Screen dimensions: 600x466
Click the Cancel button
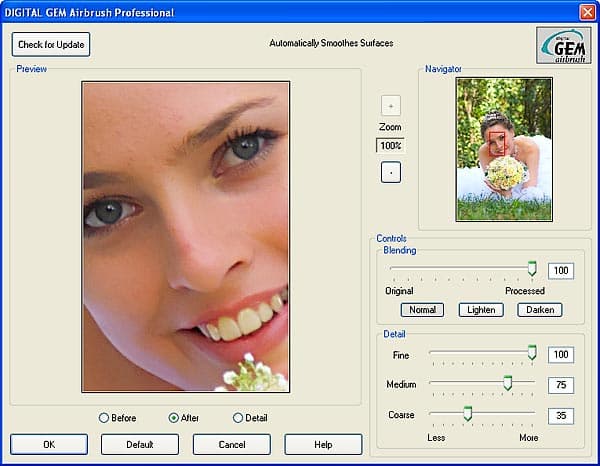232,445
